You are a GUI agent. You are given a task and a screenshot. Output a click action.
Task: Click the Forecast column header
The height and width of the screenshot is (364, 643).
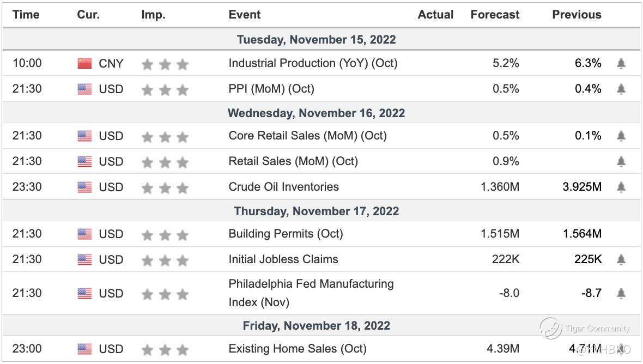[495, 15]
